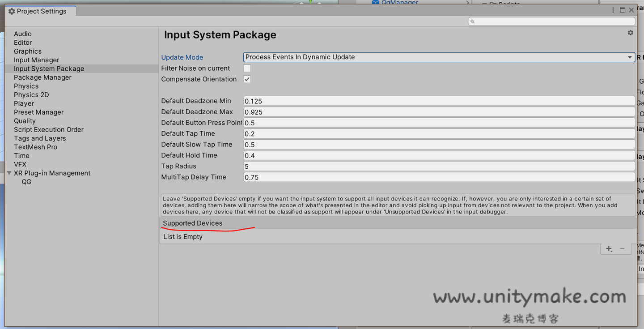The width and height of the screenshot is (644, 329).
Task: Click the plus icon to add a supported device
Action: (x=608, y=248)
